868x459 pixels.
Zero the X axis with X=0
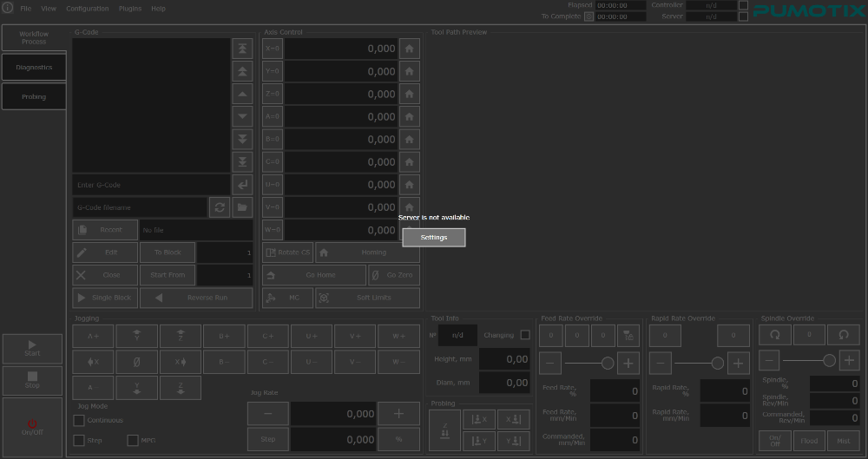tap(273, 49)
